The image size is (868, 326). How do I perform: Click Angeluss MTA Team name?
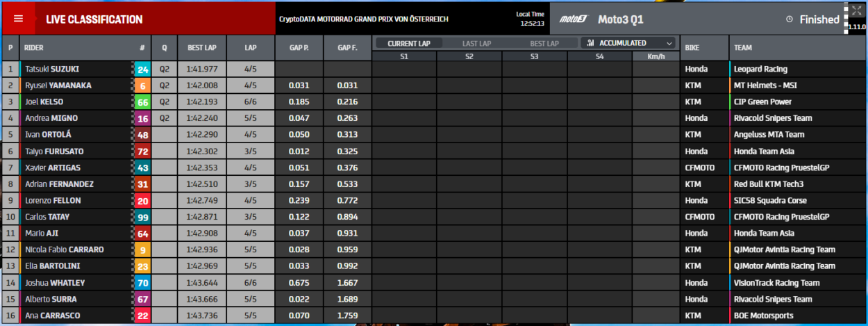(769, 135)
